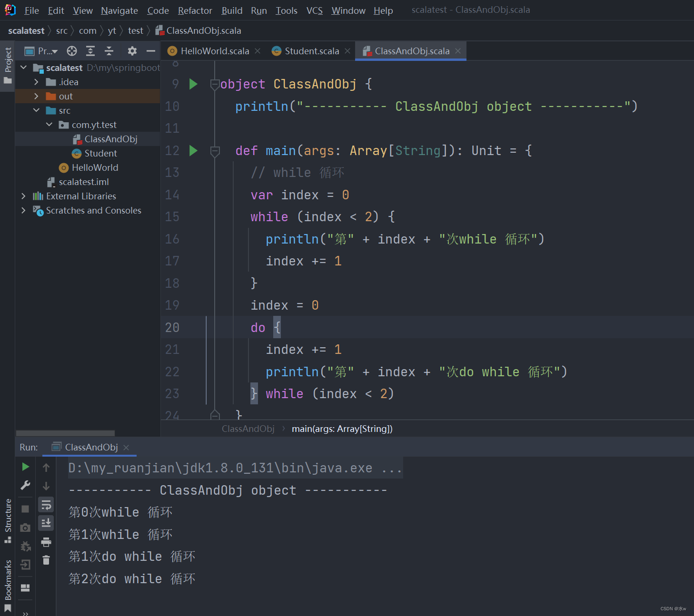
Task: Expand Scratches and Consoles node
Action: [x=23, y=210]
